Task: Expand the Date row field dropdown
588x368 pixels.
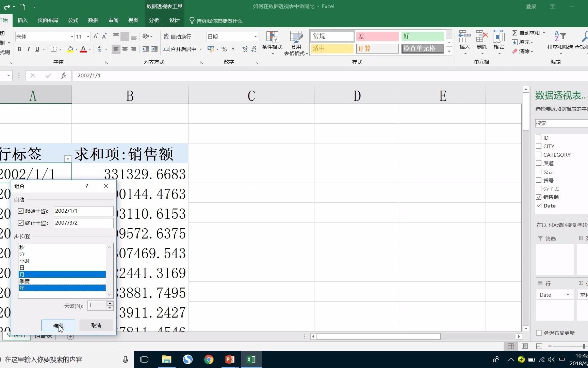Action: tap(568, 295)
